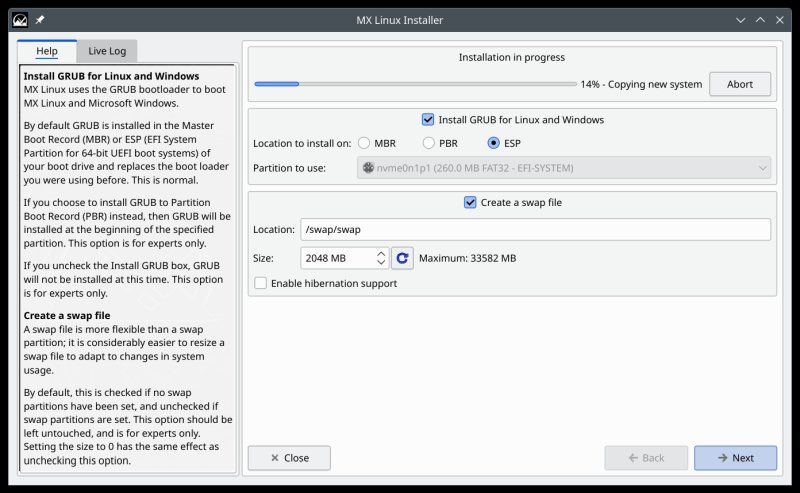Abort the installation
The image size is (800, 493).
pos(740,84)
